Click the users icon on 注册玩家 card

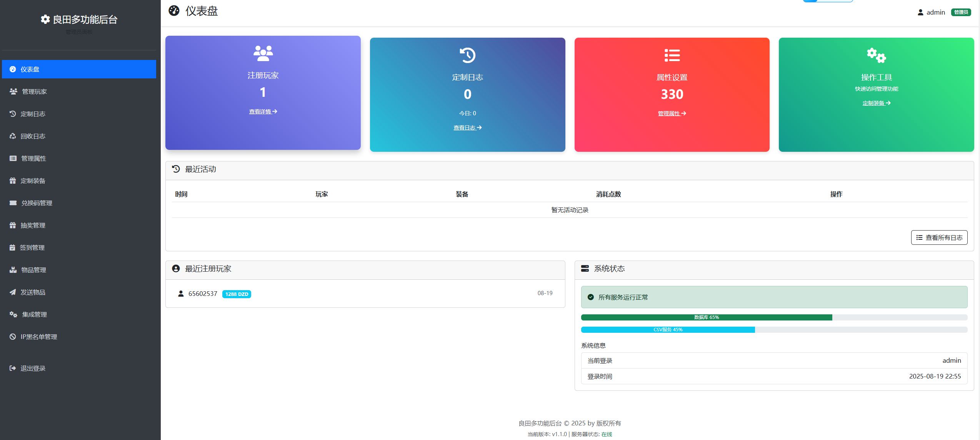pyautogui.click(x=263, y=53)
